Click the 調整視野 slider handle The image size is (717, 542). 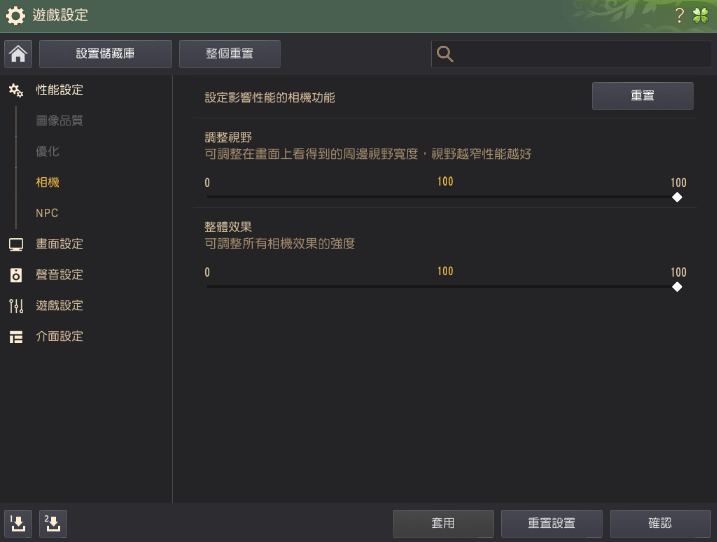click(x=677, y=197)
